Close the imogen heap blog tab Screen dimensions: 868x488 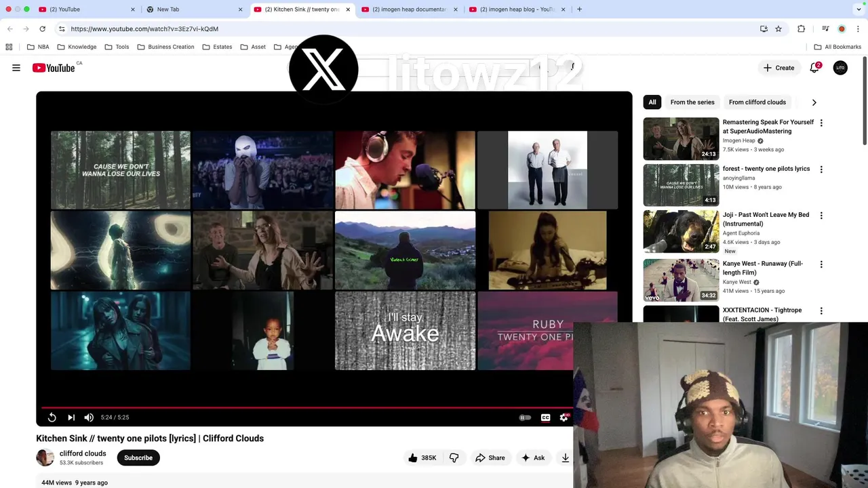pos(563,9)
